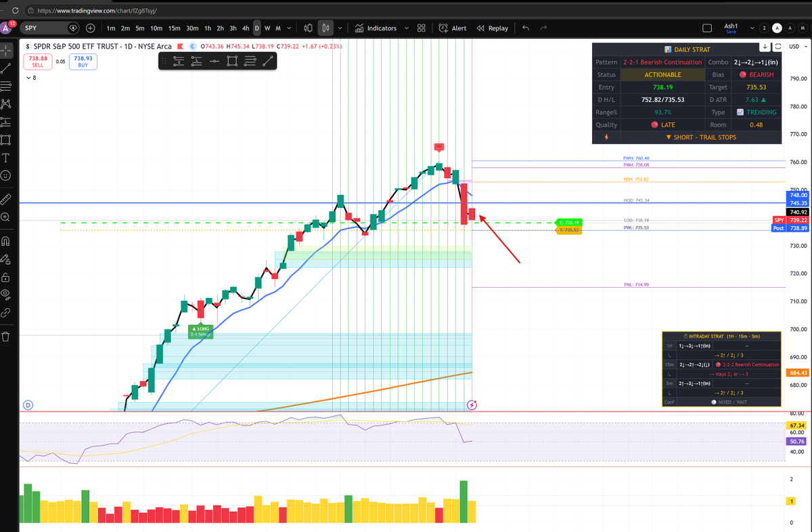Image resolution: width=812 pixels, height=532 pixels.
Task: Expand the favorite indicators dropdown arrow
Action: click(x=406, y=28)
